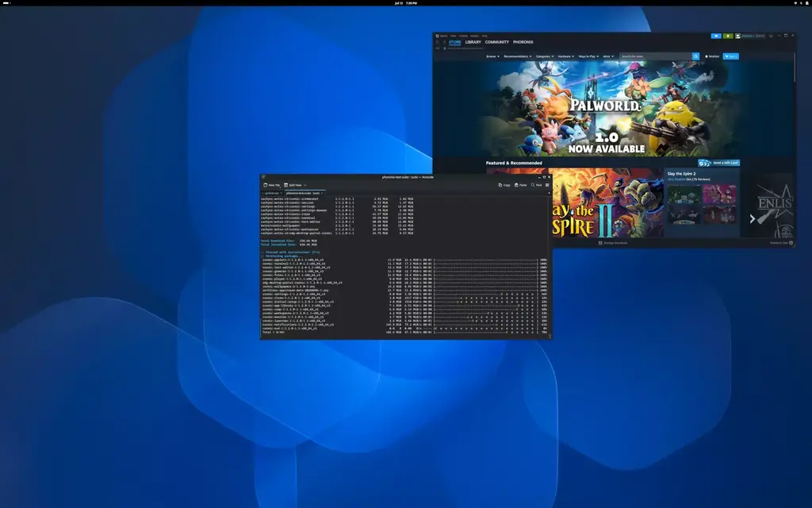Expand the More dropdown in Steam store
This screenshot has width=812, height=508.
point(608,56)
